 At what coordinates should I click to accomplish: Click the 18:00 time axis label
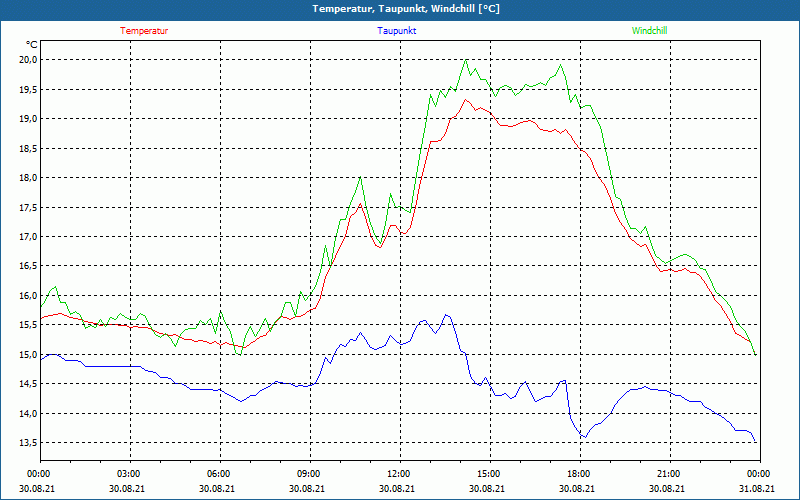pos(580,473)
